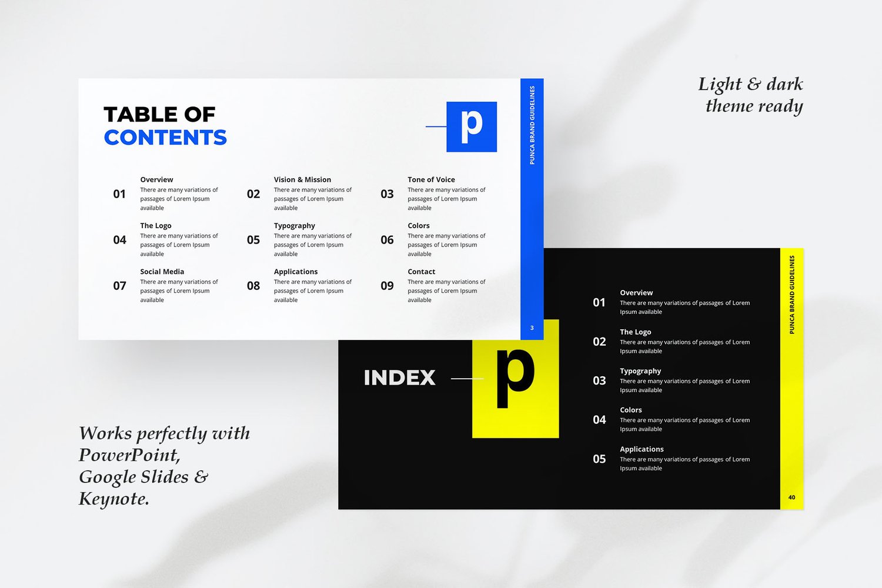This screenshot has width=882, height=588.
Task: Click number '08' on the light slide
Action: pos(253,286)
